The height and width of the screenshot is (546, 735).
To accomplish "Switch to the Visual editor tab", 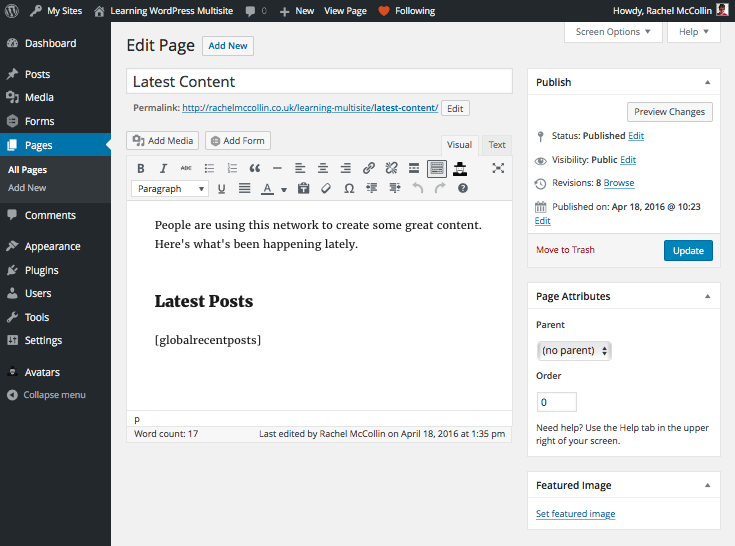I will (459, 145).
